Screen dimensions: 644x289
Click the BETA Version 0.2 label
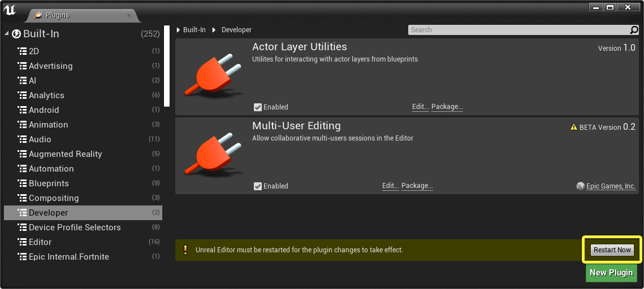[607, 127]
